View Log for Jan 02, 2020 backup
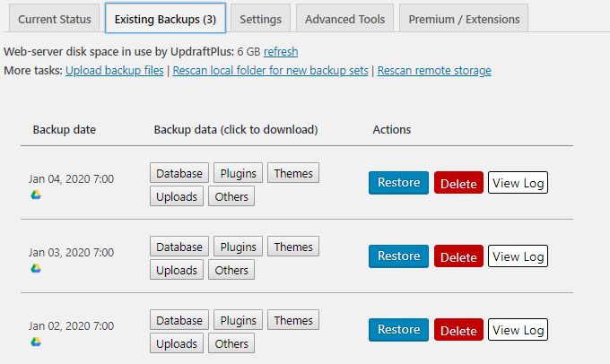Screen dimensions: 610x364 518,330
